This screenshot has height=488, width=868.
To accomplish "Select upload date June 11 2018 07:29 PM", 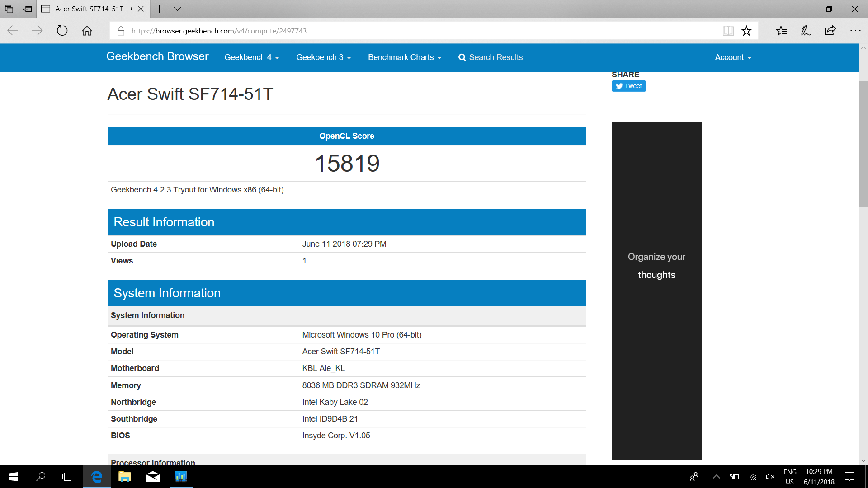I will [344, 244].
